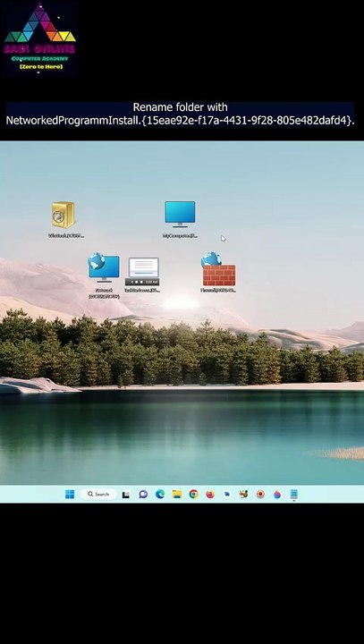Open File Explorer from the taskbar
This screenshot has width=364, height=644.
(x=177, y=494)
